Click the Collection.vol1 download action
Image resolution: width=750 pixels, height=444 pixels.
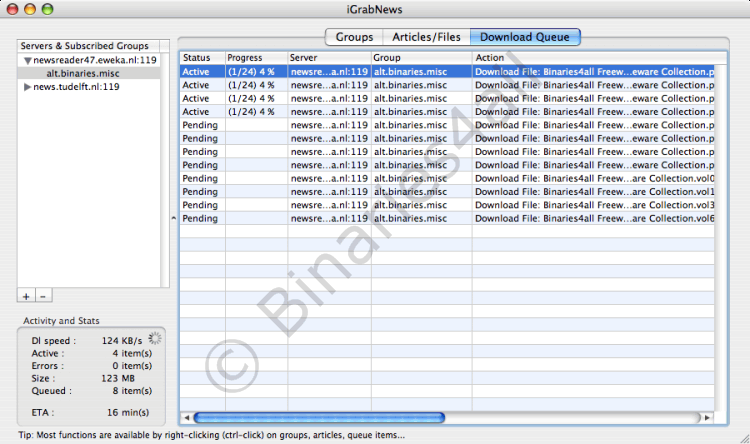595,192
